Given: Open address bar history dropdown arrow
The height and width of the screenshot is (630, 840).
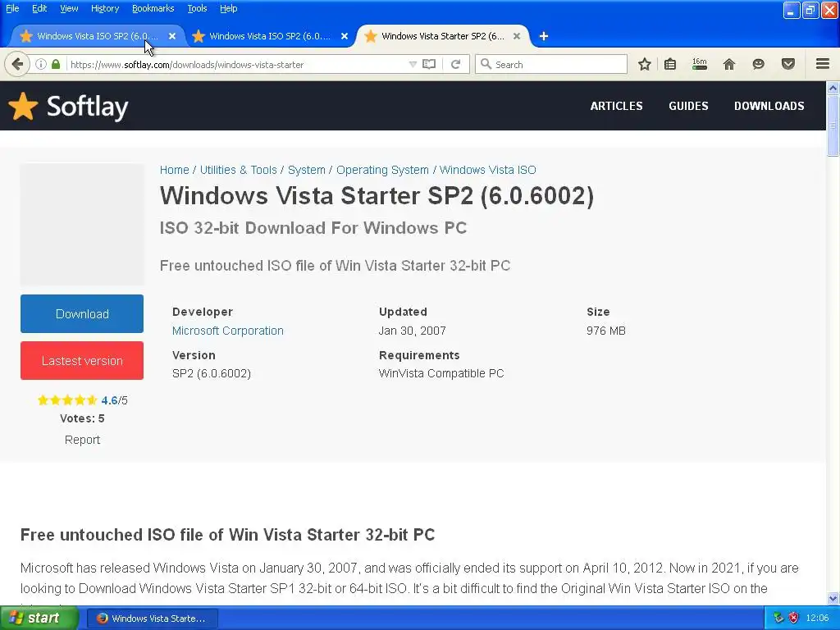Looking at the screenshot, I should point(413,64).
